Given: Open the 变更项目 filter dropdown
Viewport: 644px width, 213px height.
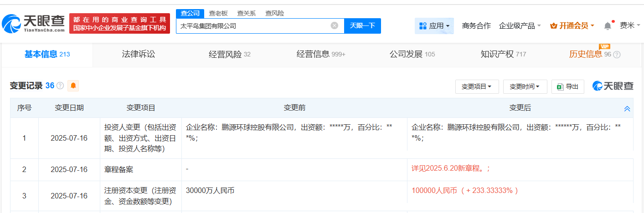Looking at the screenshot, I should (477, 86).
